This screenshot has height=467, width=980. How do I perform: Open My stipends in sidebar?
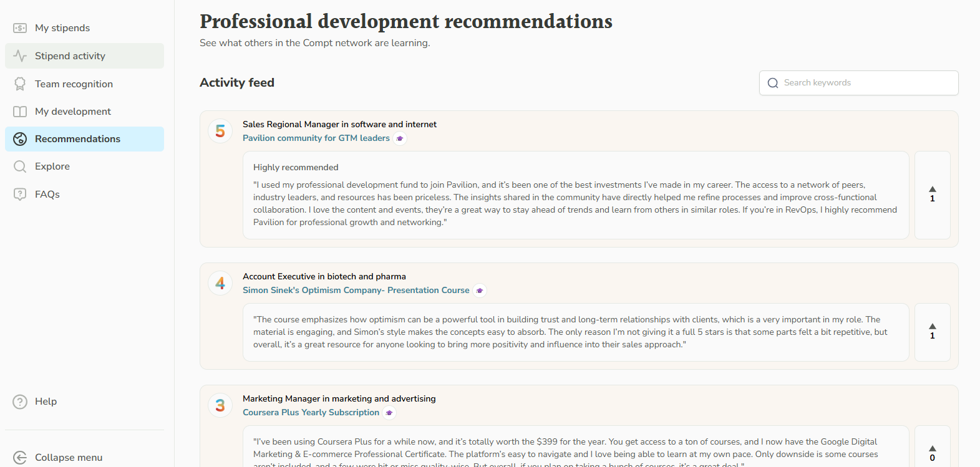coord(84,28)
